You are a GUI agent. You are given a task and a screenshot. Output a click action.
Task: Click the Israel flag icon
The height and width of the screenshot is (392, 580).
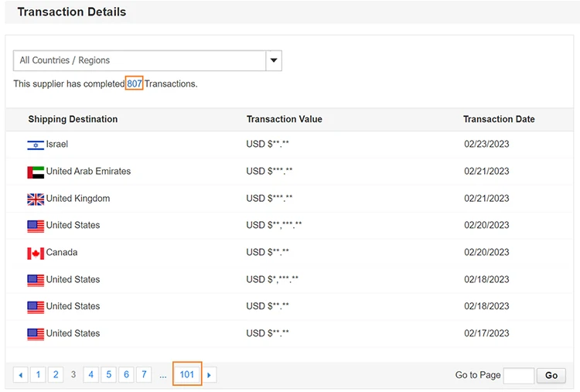(36, 145)
